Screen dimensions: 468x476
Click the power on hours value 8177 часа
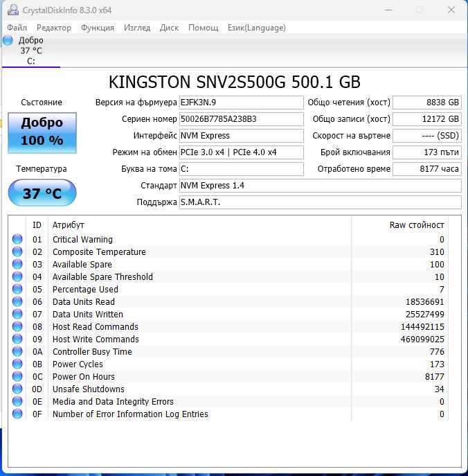427,169
